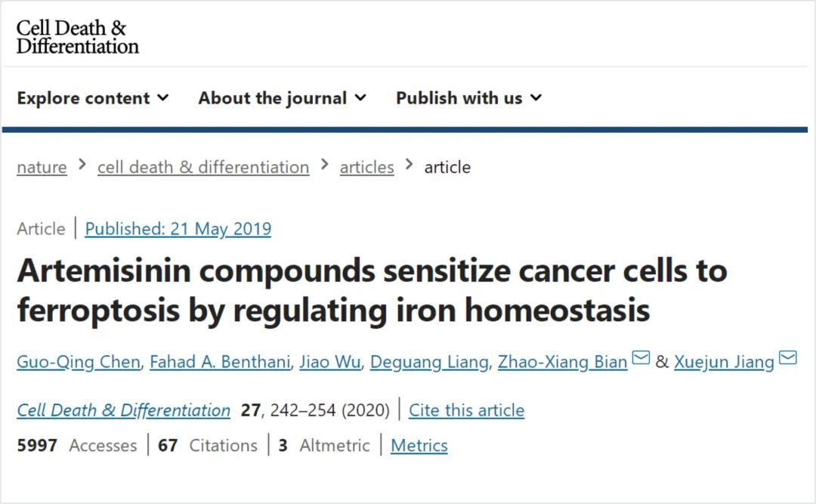Open the About the journal dropdown
The height and width of the screenshot is (504, 816).
282,98
